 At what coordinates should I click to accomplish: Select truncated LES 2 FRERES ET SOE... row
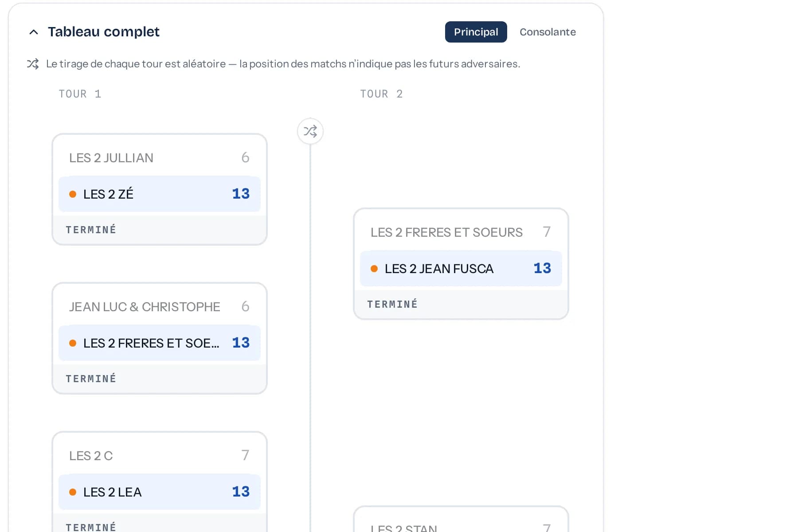point(160,343)
